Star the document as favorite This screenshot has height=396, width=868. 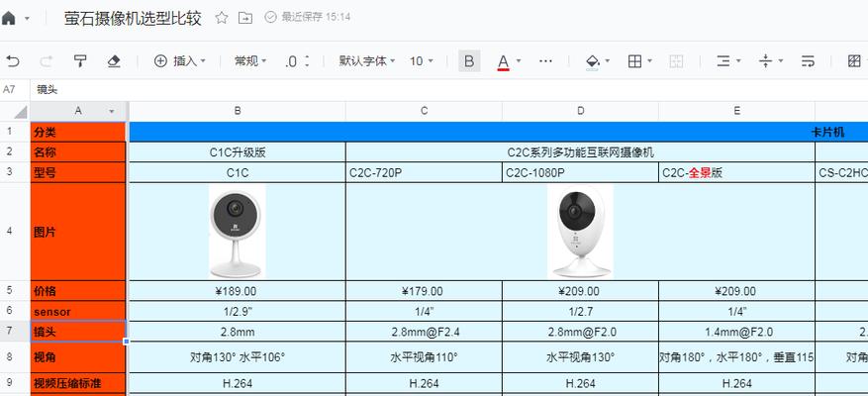(222, 18)
